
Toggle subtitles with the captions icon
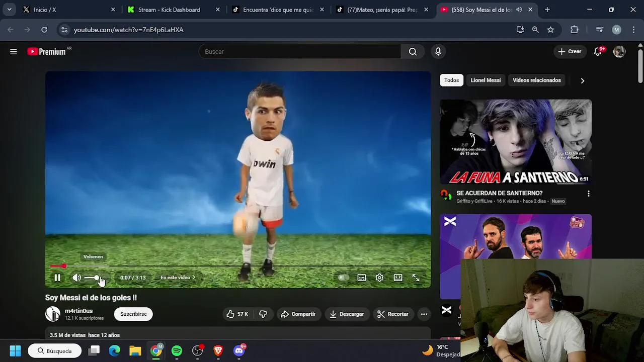point(362,278)
